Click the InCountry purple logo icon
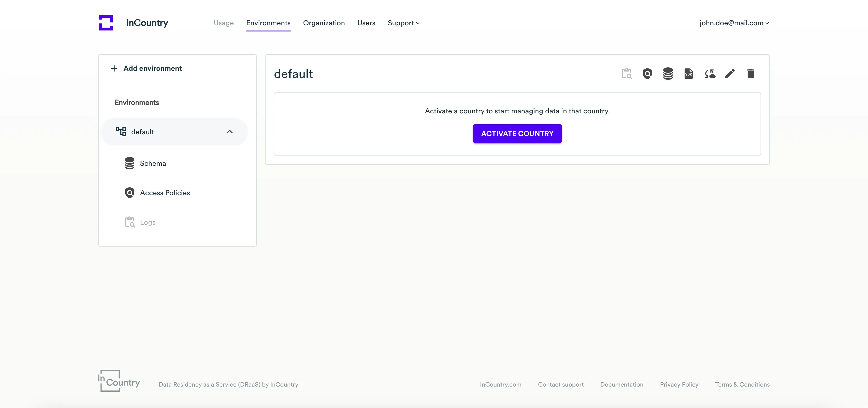 click(x=106, y=22)
